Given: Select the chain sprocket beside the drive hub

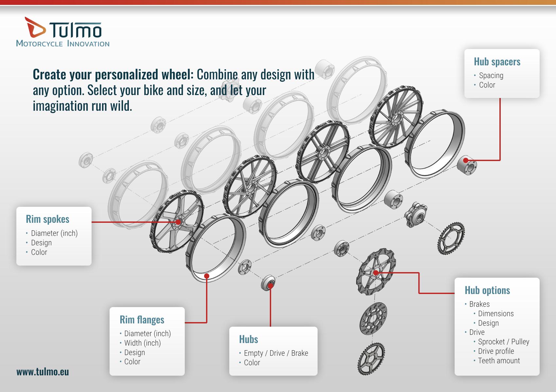Looking at the screenshot, I should [x=451, y=238].
